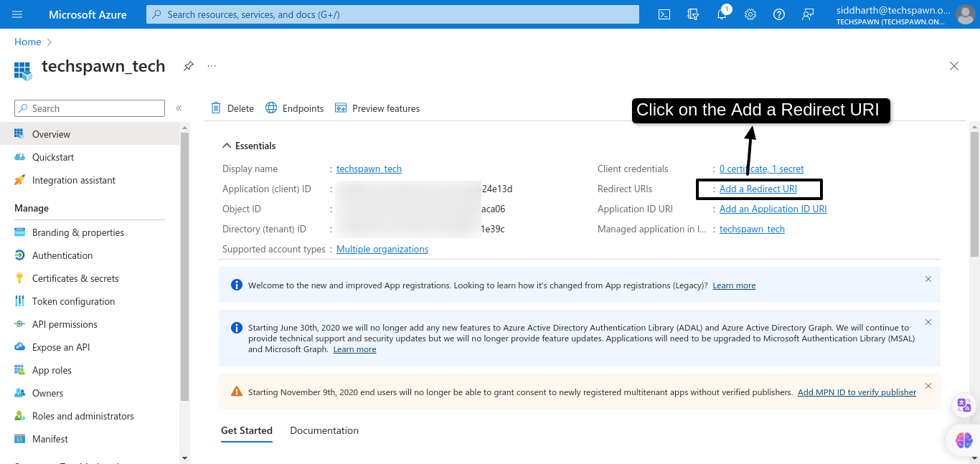Click the help question mark icon

(x=779, y=14)
